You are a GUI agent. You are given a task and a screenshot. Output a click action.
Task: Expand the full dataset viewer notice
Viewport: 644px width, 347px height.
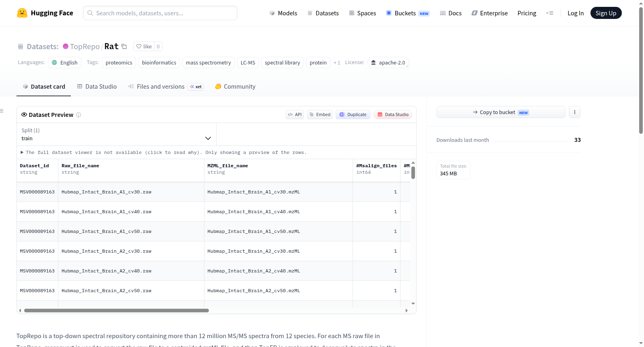(x=163, y=152)
